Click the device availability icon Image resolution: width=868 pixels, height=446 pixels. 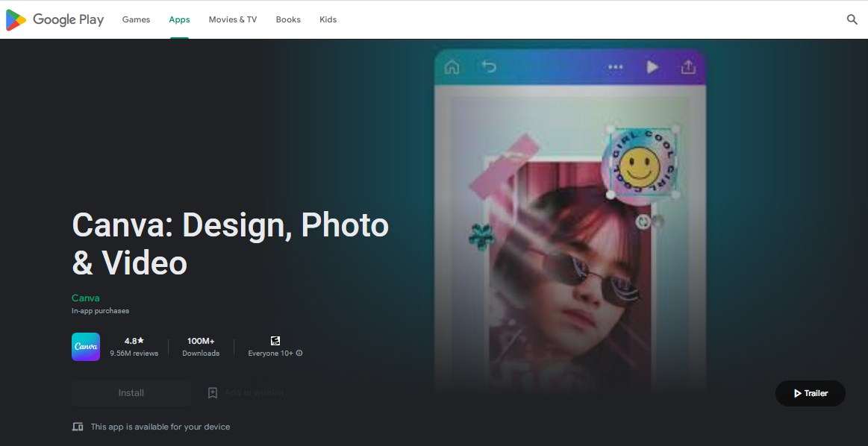tap(78, 427)
